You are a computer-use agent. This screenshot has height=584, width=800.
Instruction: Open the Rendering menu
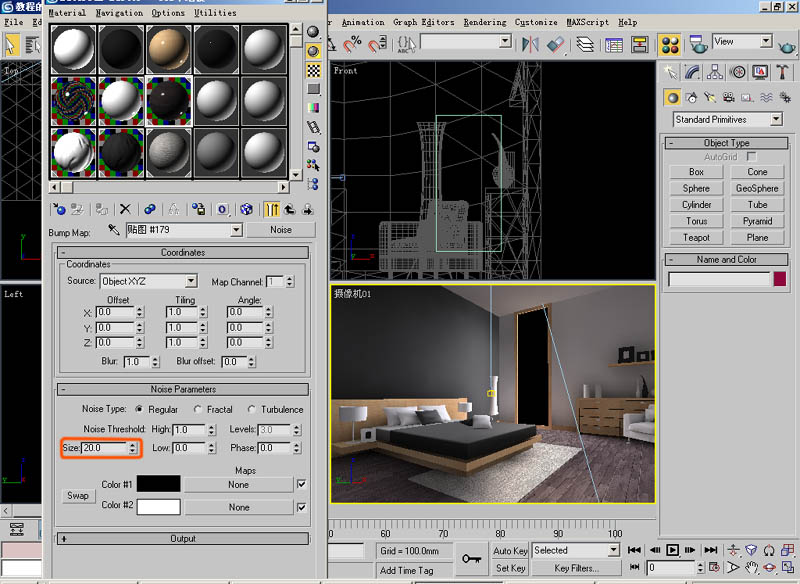point(485,22)
